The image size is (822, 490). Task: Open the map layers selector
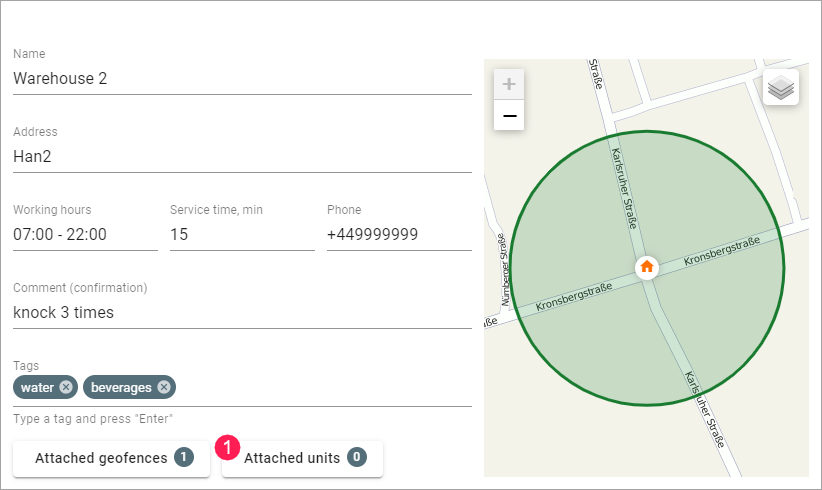point(780,88)
